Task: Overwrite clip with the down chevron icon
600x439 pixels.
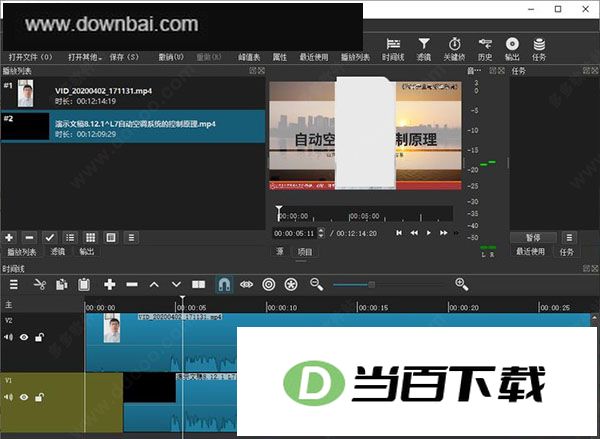Action: click(x=176, y=284)
